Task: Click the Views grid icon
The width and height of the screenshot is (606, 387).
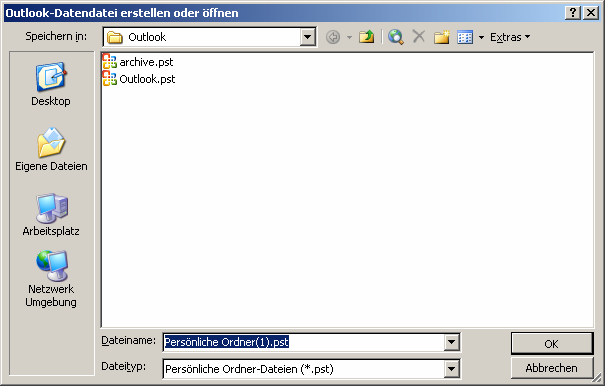Action: pyautogui.click(x=465, y=38)
